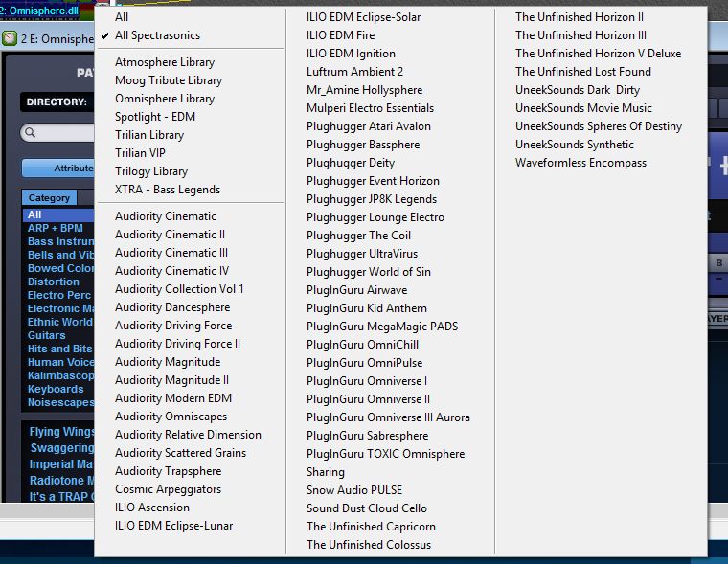The image size is (728, 564).
Task: Select Luftrum Ambient 2
Action: point(354,72)
